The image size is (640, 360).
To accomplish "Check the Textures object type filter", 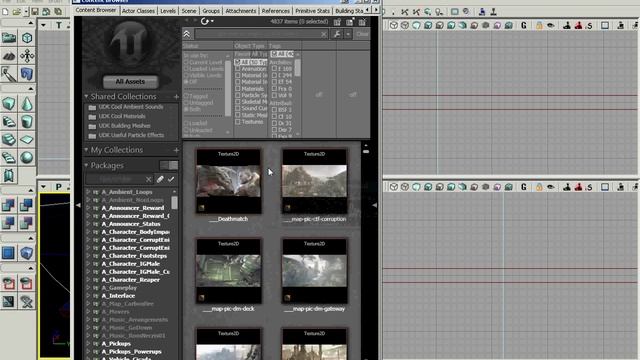I will pos(238,122).
